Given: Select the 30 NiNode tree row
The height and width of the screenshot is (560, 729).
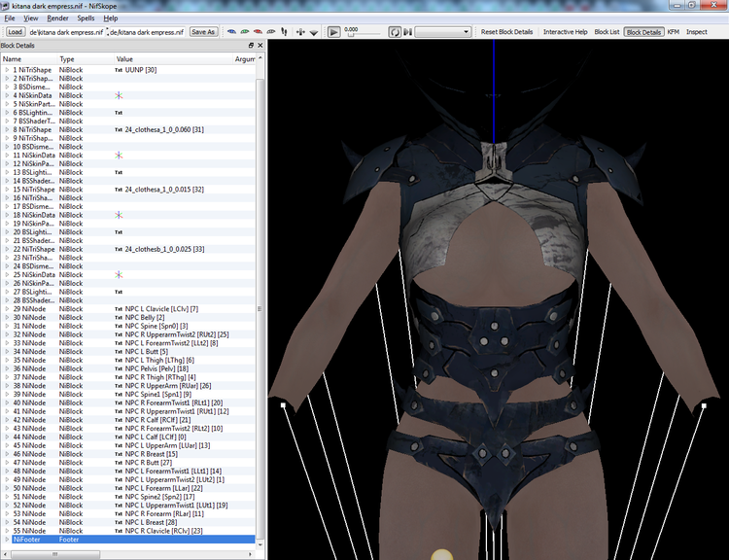Looking at the screenshot, I should tap(128, 317).
